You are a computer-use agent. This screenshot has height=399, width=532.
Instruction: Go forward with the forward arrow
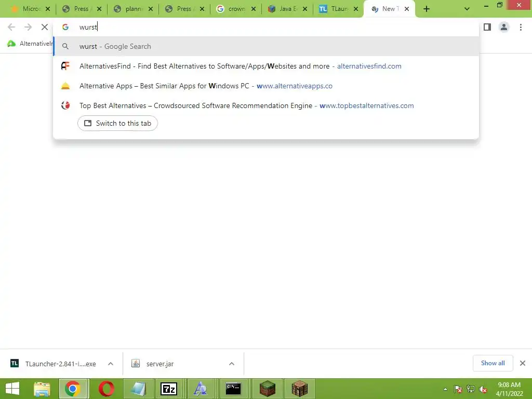click(x=28, y=27)
